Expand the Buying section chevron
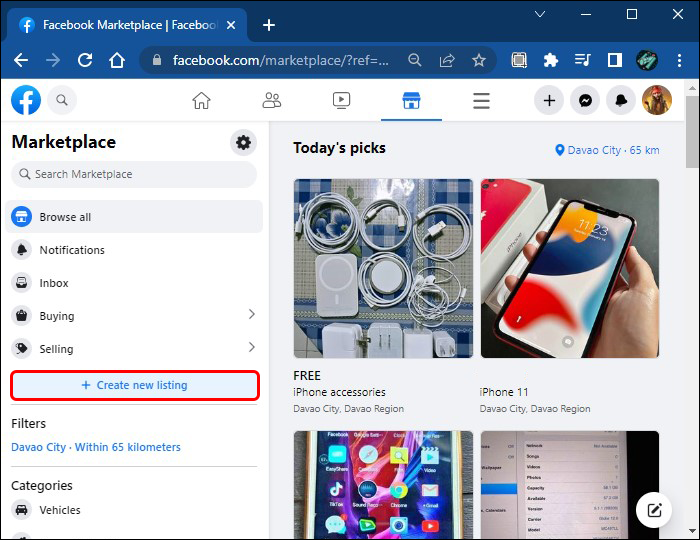This screenshot has height=540, width=700. point(252,315)
